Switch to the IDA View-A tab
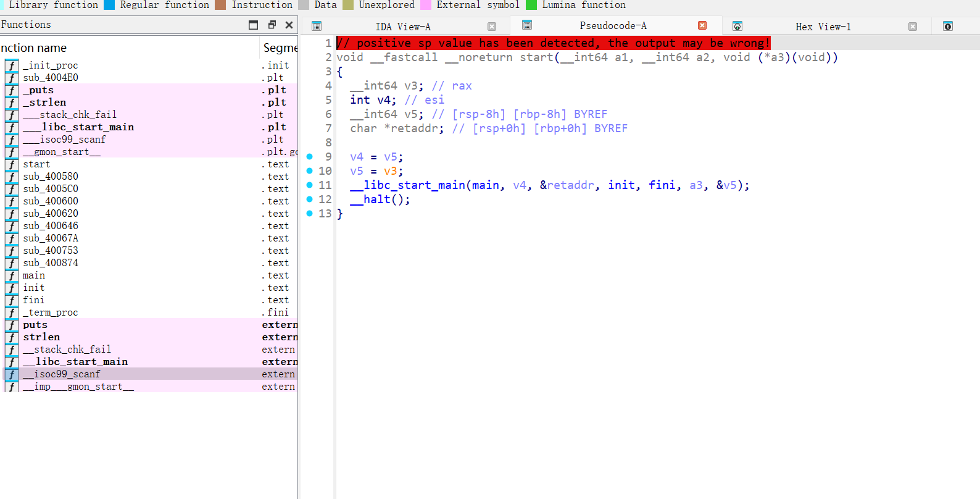 (403, 27)
